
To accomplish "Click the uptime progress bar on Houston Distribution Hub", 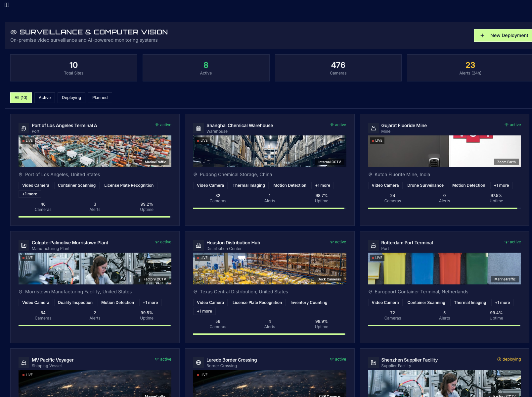I will pyautogui.click(x=270, y=334).
